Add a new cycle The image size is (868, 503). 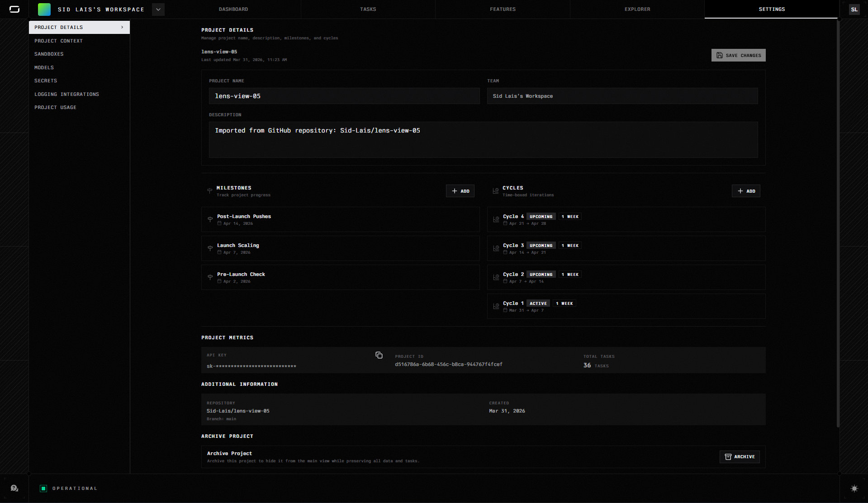[x=746, y=191]
